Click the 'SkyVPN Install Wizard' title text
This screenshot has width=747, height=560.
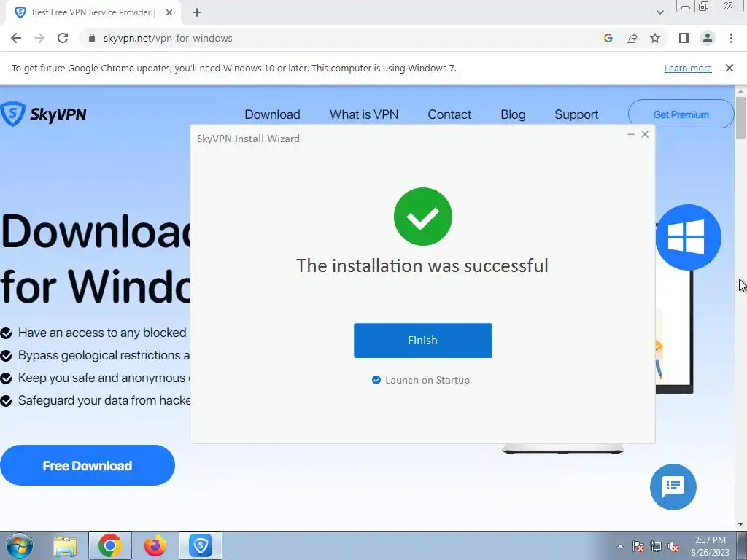pos(248,139)
